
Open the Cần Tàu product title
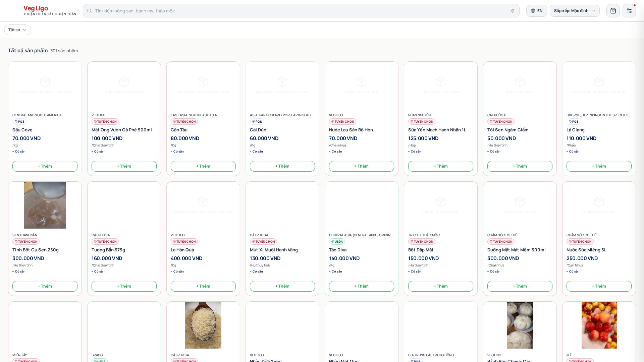(x=179, y=130)
